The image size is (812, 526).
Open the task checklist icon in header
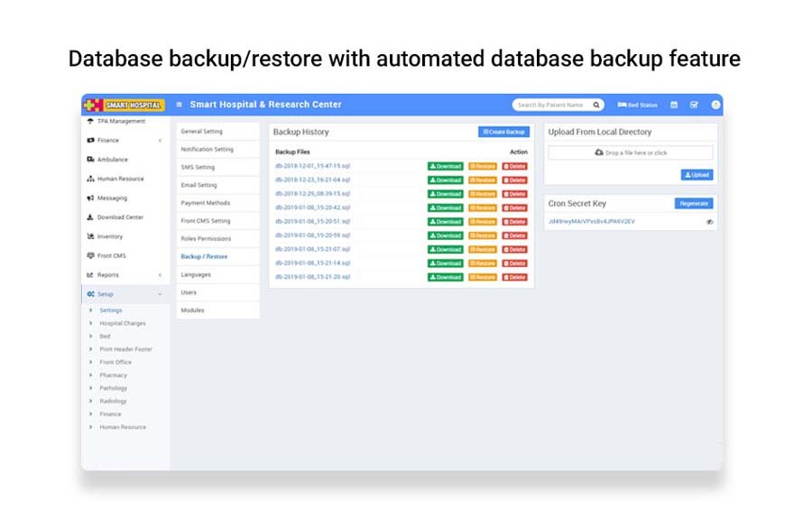(x=694, y=105)
